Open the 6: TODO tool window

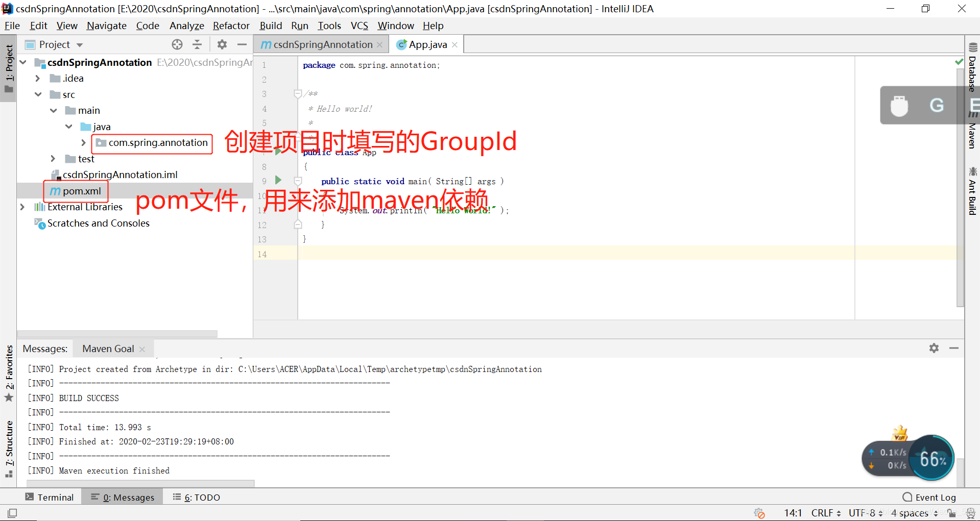point(197,497)
